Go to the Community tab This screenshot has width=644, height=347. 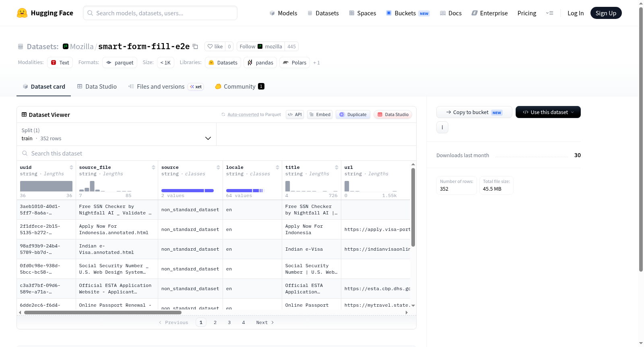click(x=239, y=87)
